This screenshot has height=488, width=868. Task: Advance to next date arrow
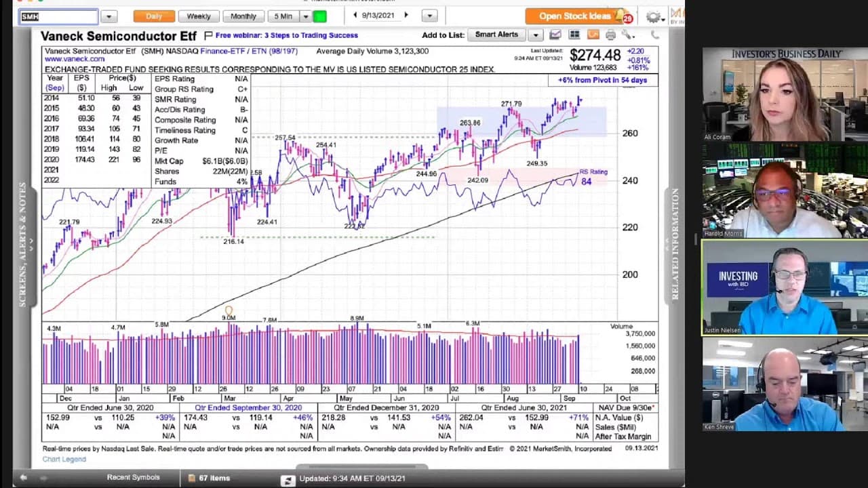click(x=406, y=15)
